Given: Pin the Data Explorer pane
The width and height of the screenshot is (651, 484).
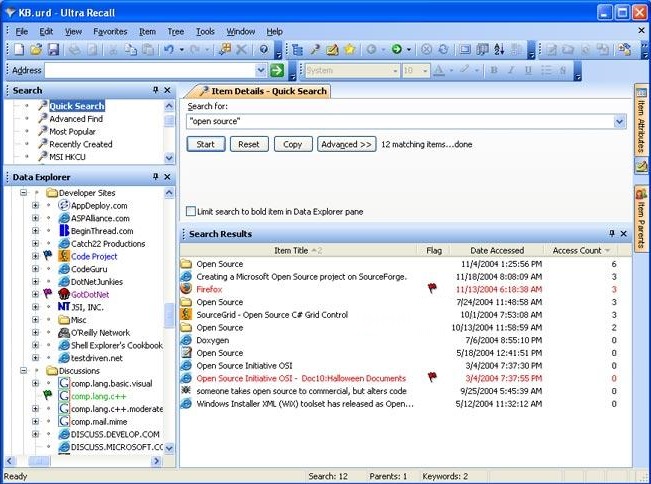Looking at the screenshot, I should tap(156, 177).
